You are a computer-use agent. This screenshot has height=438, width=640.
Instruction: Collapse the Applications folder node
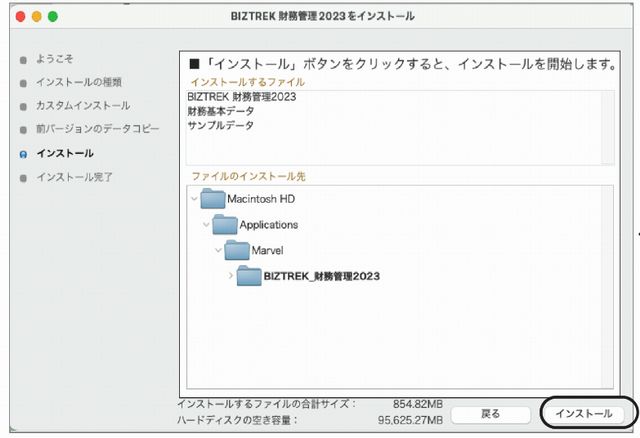tap(206, 225)
